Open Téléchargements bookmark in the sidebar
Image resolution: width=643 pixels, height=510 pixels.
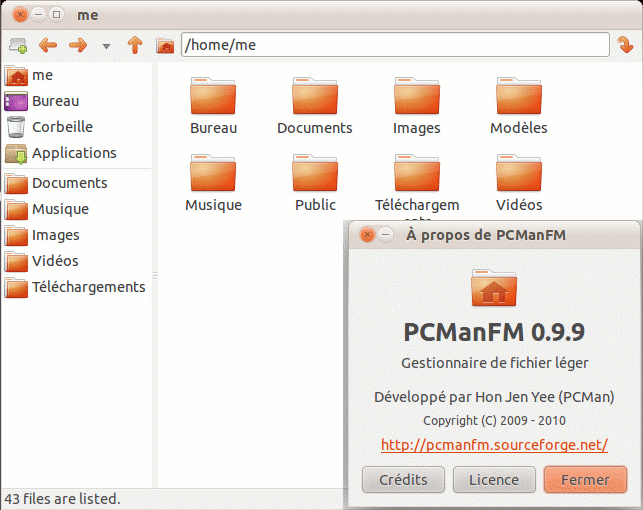point(75,287)
